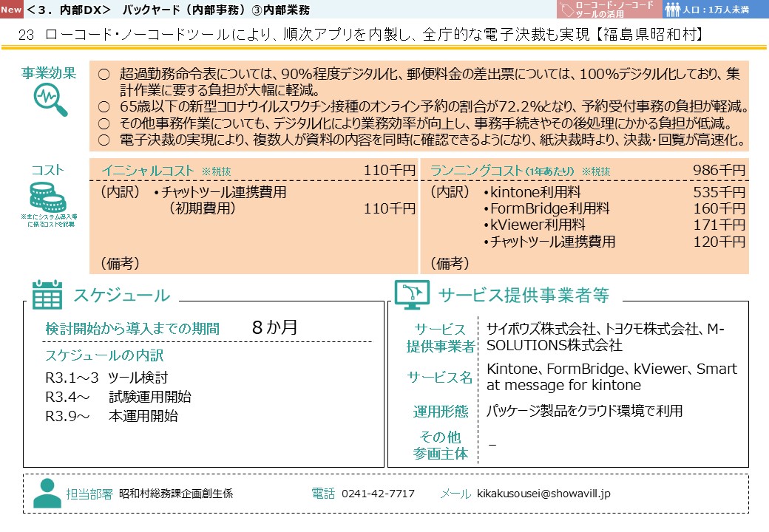
Task: Click the 運用形態 row label
Action: pos(441,411)
